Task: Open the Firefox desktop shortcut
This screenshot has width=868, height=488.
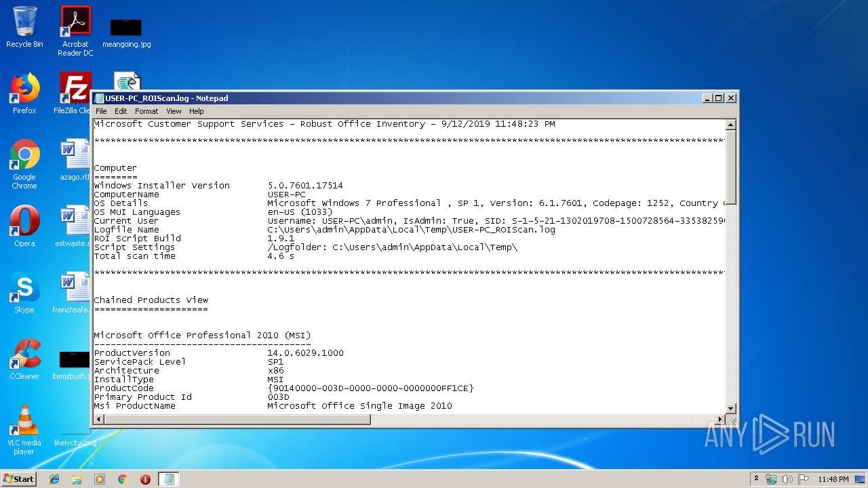Action: (24, 94)
